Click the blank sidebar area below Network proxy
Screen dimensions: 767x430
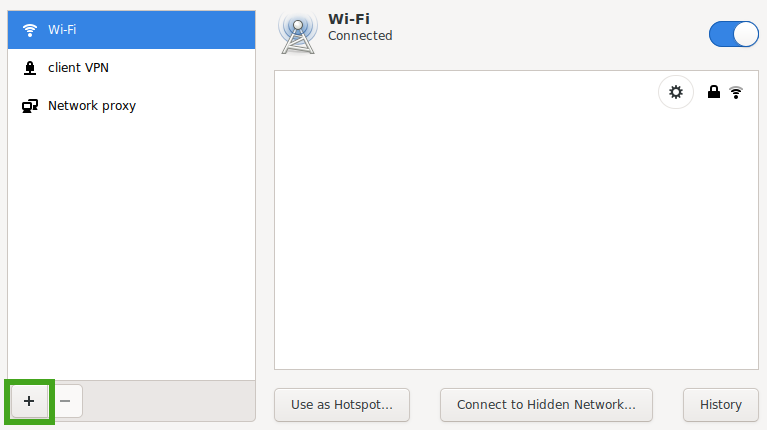(130, 250)
